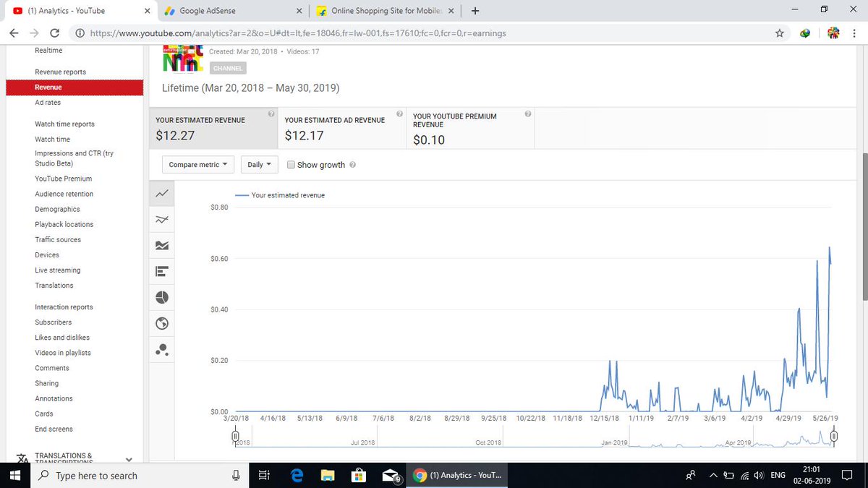The image size is (868, 488).
Task: Click the ENG language indicator
Action: click(778, 476)
